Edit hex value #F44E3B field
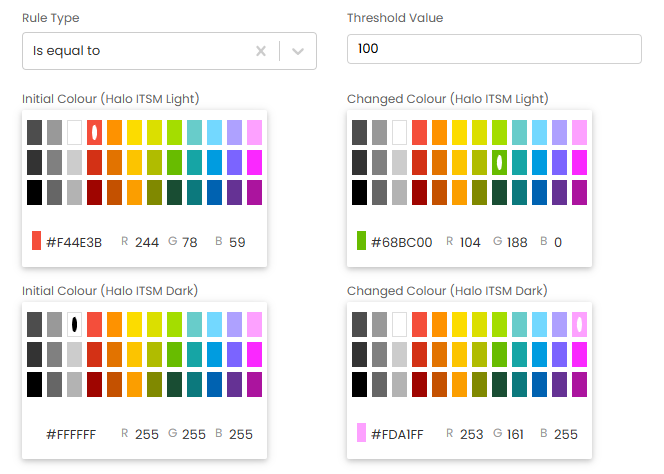 point(74,242)
